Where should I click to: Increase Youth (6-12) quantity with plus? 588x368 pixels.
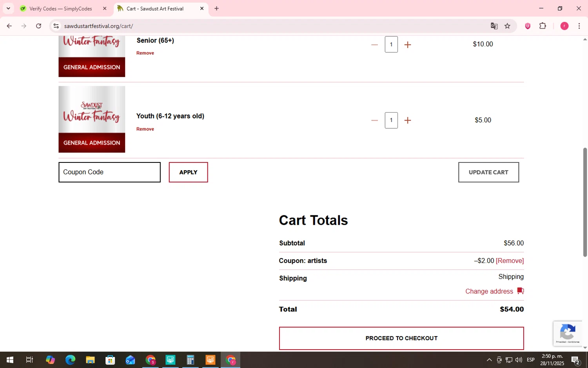coord(408,120)
